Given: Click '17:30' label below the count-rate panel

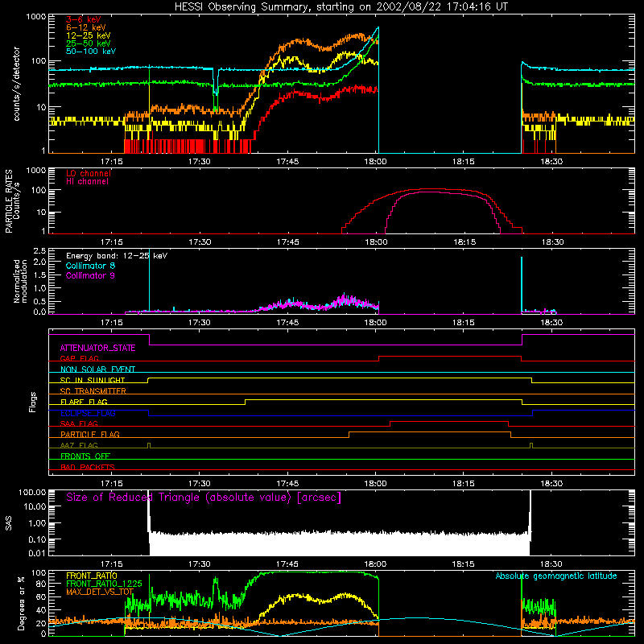Looking at the screenshot, I should click(x=200, y=162).
